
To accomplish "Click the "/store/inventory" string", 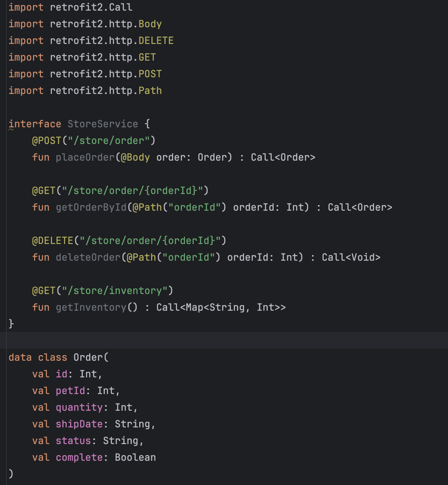I will (x=115, y=291).
